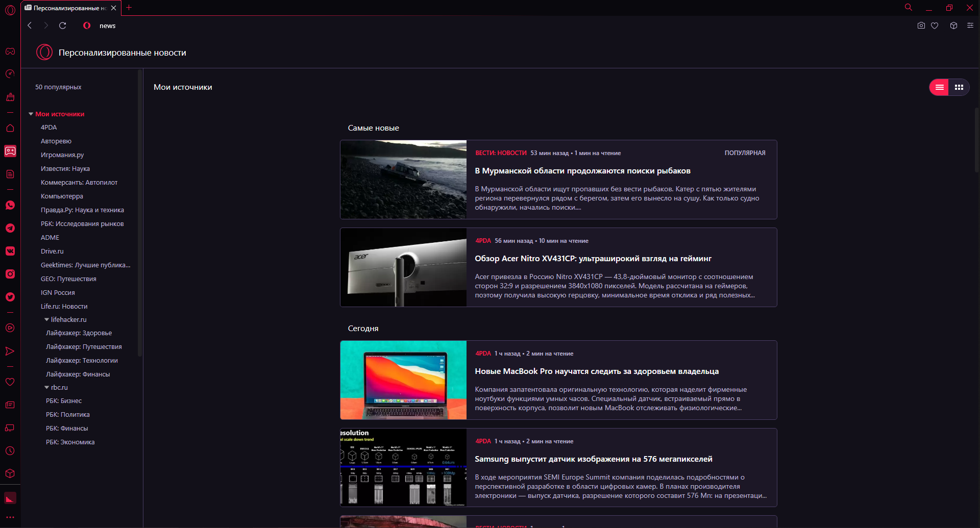This screenshot has width=980, height=528.
Task: Collapse the lifehacker.ru source group
Action: (x=47, y=320)
